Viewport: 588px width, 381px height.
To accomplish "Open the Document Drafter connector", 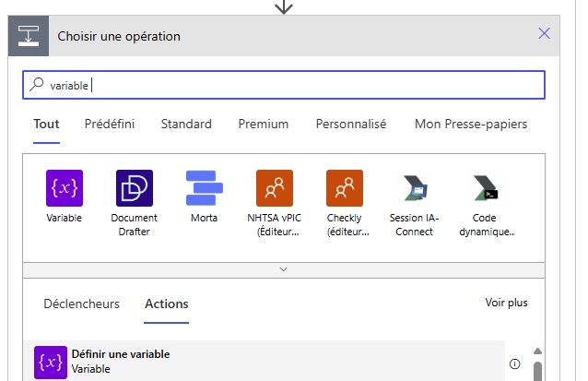I will tap(135, 188).
